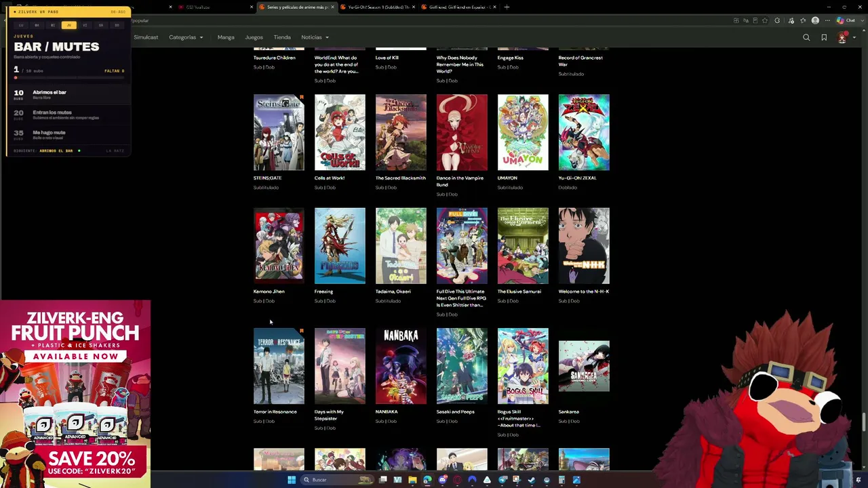Open Calculator from the taskbar
868x488 pixels.
pos(561,480)
